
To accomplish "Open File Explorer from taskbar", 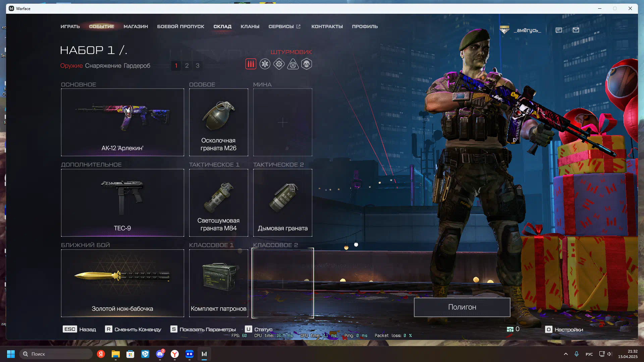I will pyautogui.click(x=116, y=354).
